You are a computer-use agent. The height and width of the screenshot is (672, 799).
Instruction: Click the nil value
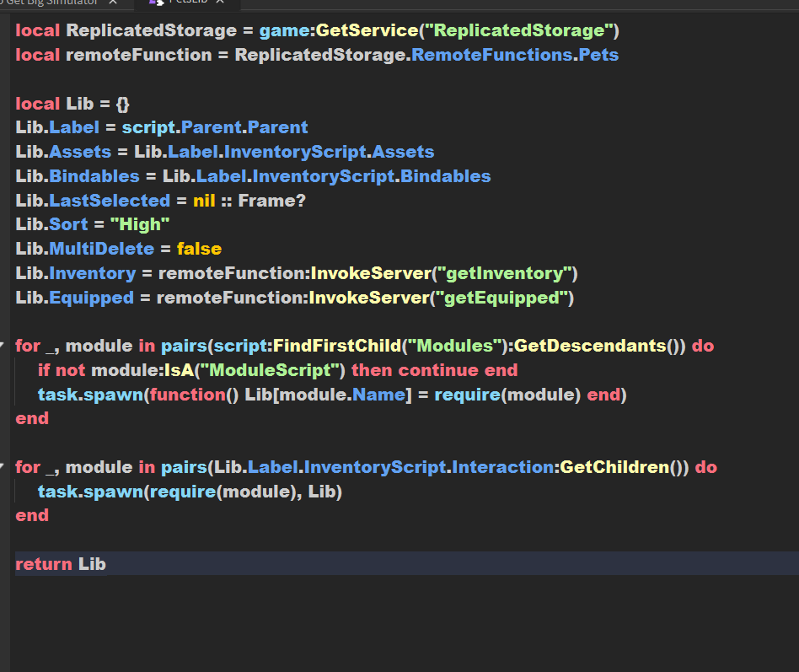204,201
